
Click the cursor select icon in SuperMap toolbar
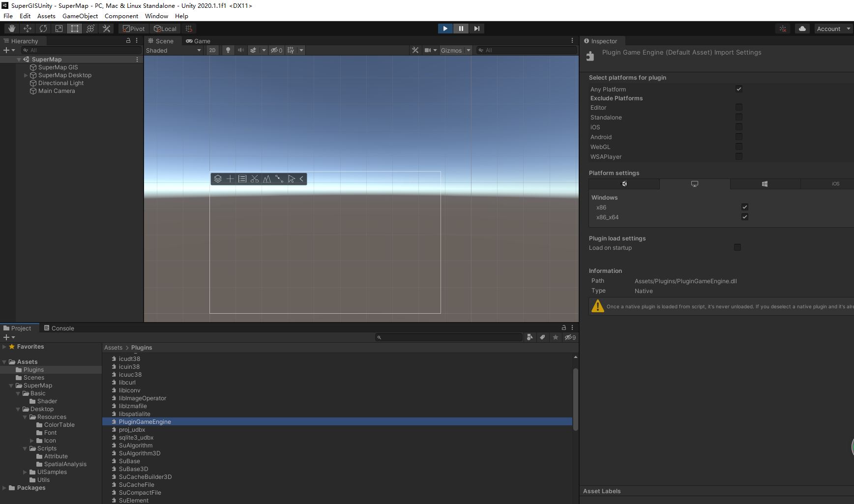click(292, 179)
